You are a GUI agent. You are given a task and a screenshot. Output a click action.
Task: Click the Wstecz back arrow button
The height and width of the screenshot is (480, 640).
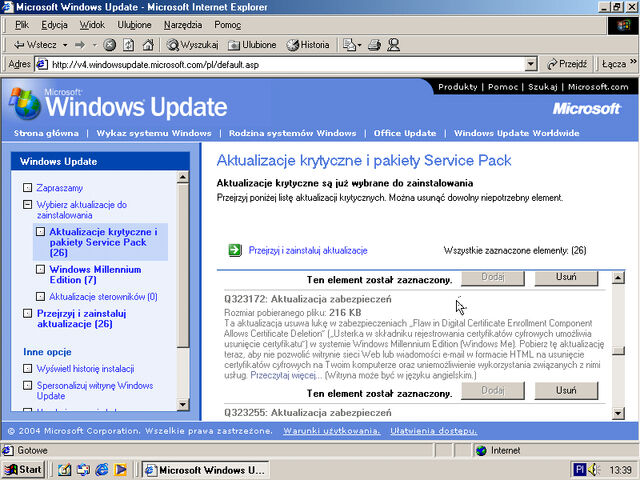(x=35, y=45)
